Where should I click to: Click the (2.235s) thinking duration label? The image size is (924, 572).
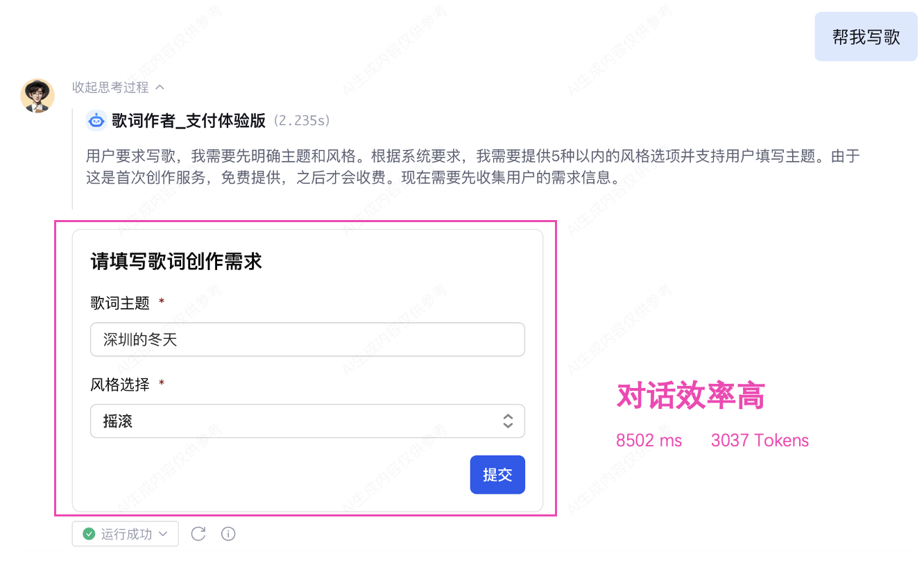301,121
